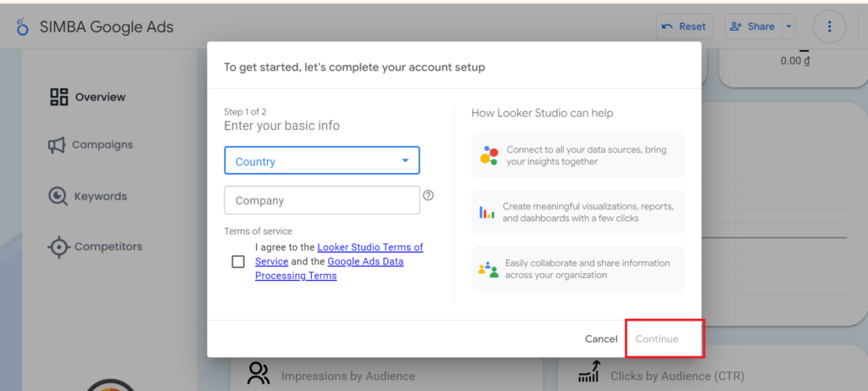Image resolution: width=868 pixels, height=391 pixels.
Task: Click the Clicks by Audience chart icon
Action: point(588,372)
